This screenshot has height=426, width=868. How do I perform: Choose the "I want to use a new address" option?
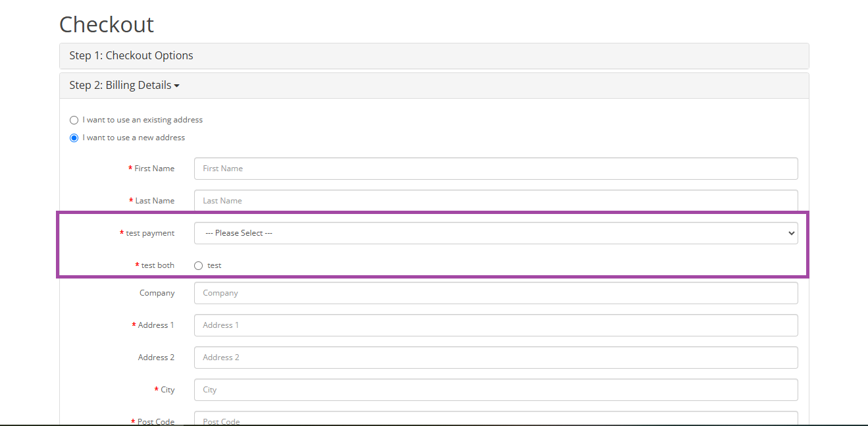click(x=74, y=138)
